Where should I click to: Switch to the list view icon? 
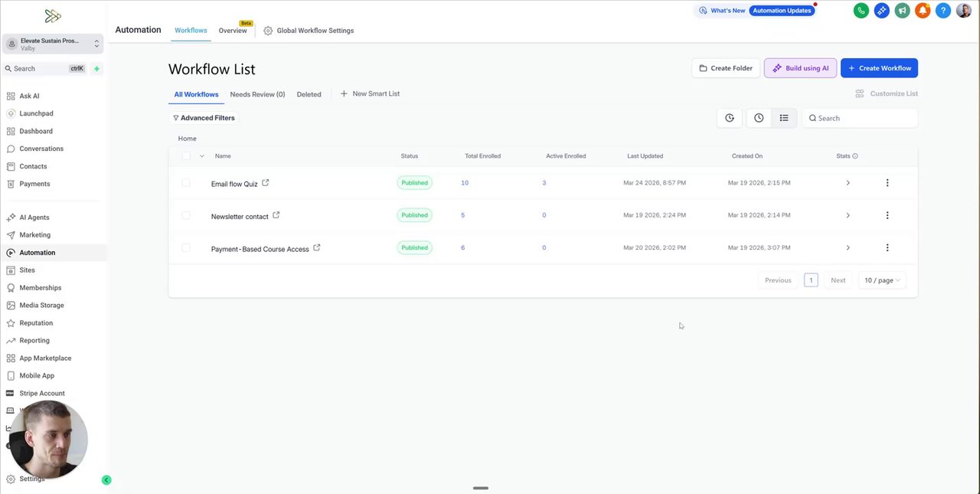(784, 118)
